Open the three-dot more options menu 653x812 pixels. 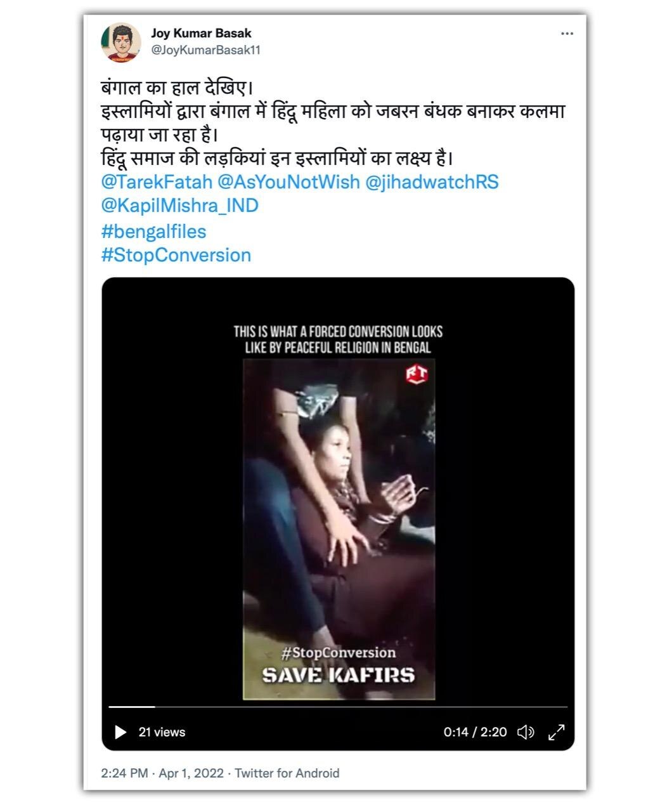point(567,34)
